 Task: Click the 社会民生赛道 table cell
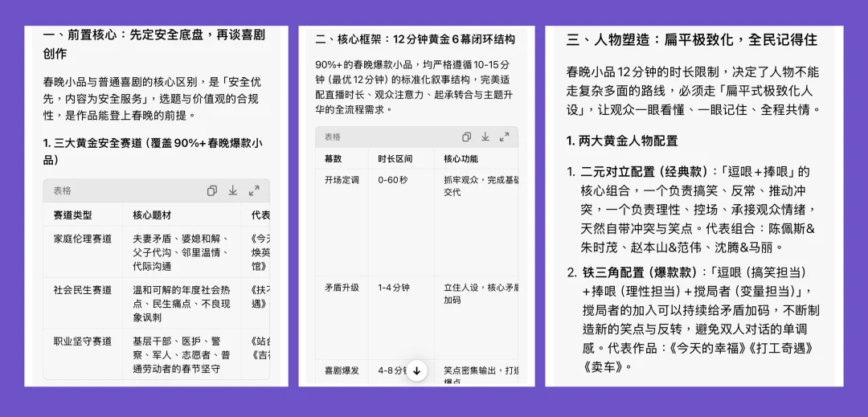[83, 289]
